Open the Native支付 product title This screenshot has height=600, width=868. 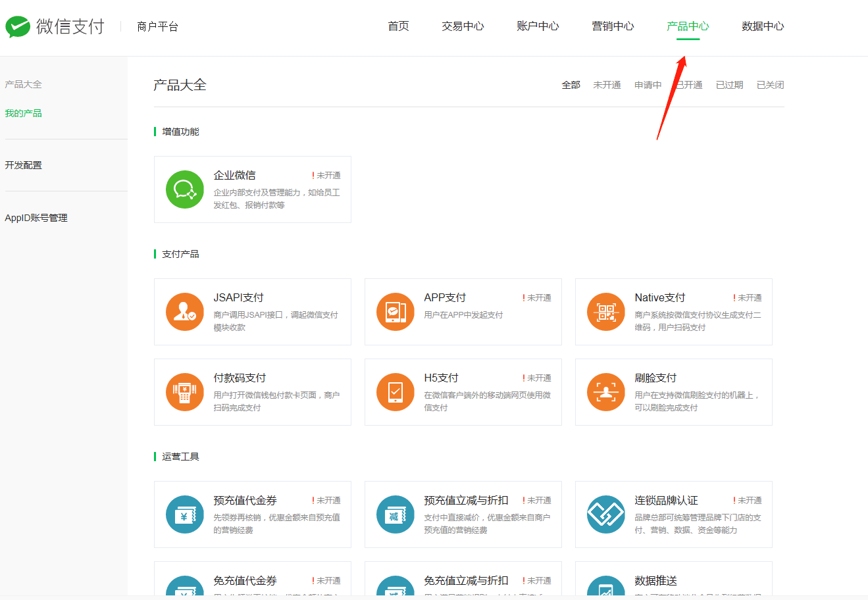(659, 297)
